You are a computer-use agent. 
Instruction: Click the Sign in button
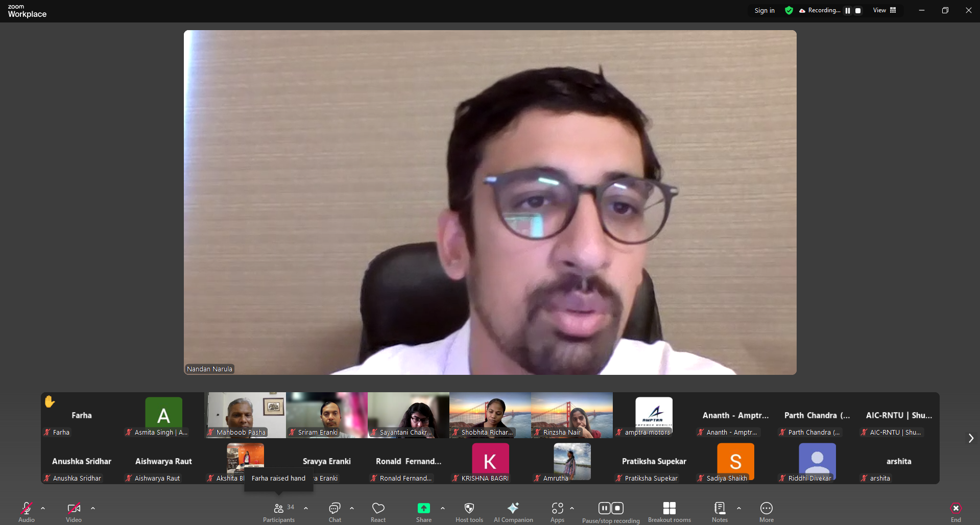[x=764, y=11]
